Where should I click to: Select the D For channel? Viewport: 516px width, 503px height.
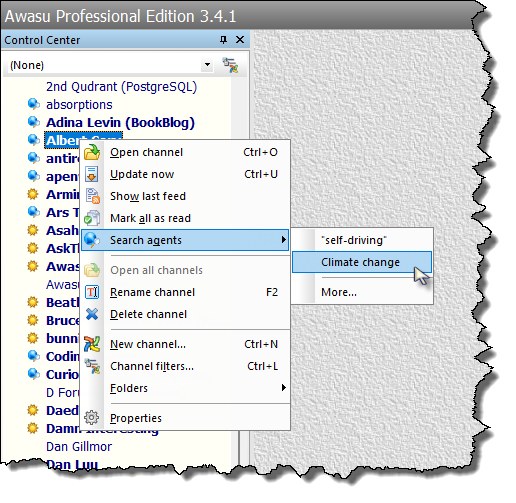(x=62, y=393)
